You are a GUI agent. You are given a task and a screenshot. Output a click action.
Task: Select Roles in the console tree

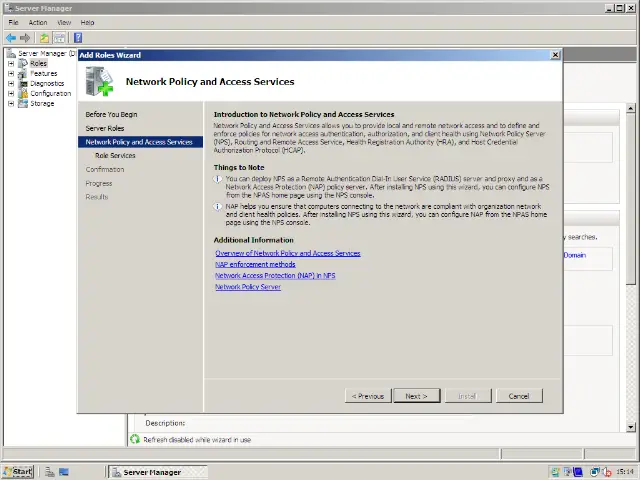38,63
